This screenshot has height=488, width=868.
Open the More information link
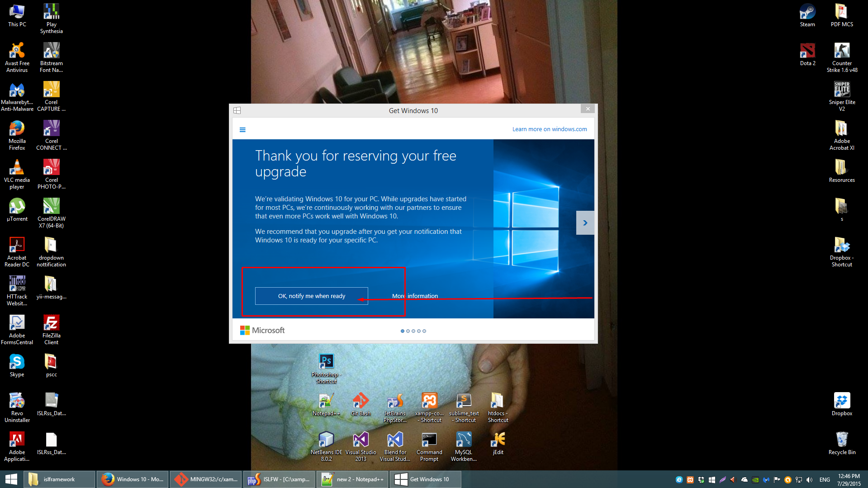(x=415, y=296)
